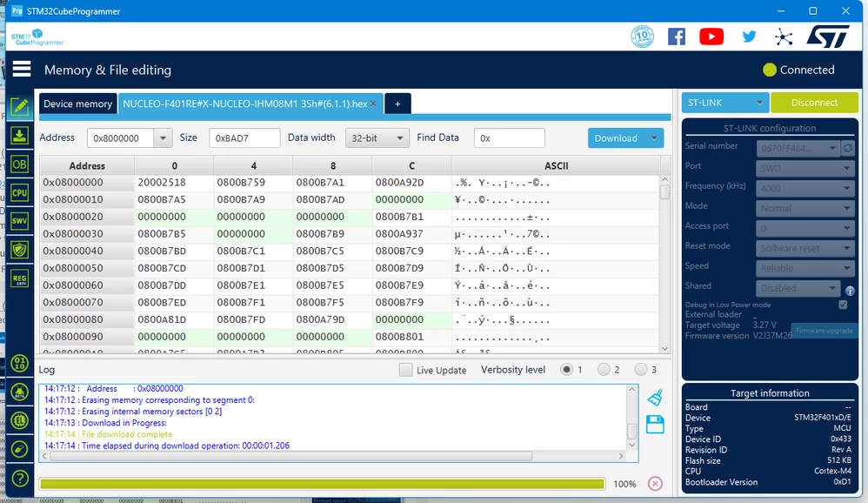Viewport: 868px width, 503px height.
Task: Switch to the Device memory tab
Action: tap(77, 104)
